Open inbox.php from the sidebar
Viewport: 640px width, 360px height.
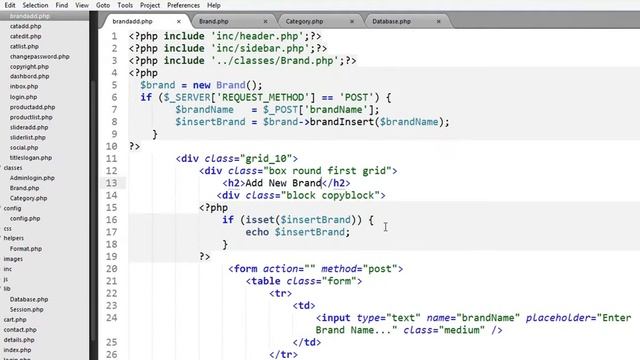[24, 87]
